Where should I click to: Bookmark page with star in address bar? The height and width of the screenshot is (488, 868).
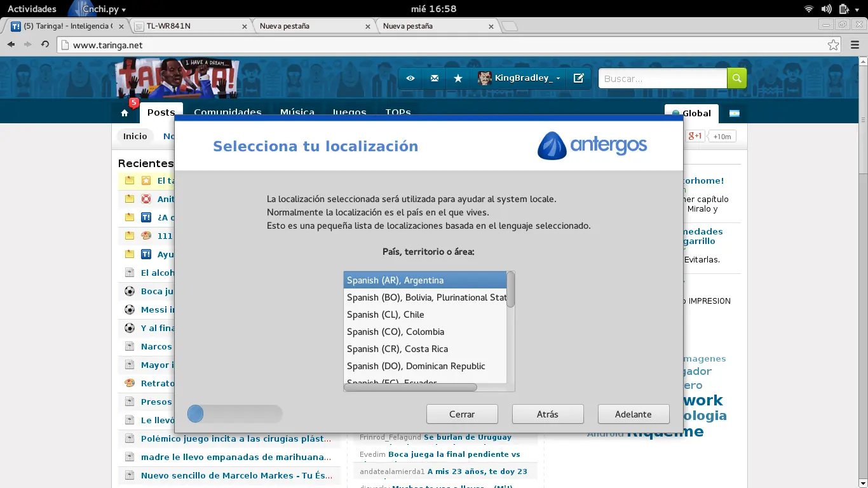coord(833,45)
